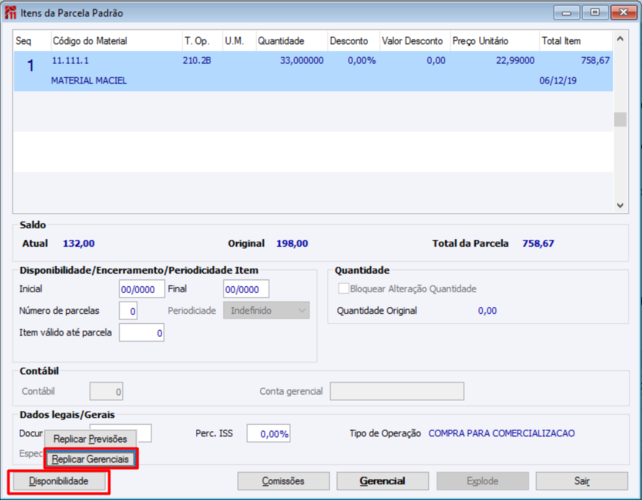The image size is (642, 500).
Task: Close the Itens da Parcela Padrão window
Action: tap(624, 13)
